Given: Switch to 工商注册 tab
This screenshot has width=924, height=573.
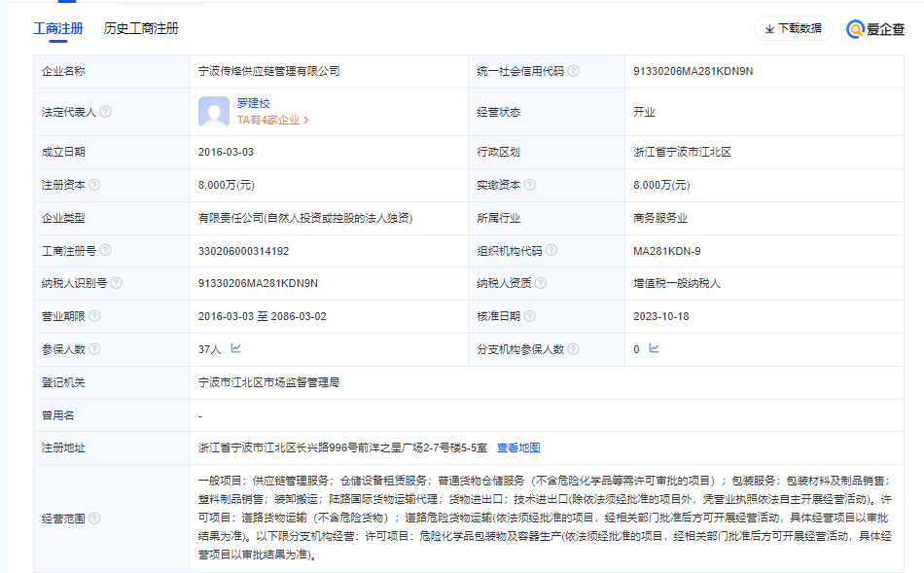Looking at the screenshot, I should [x=58, y=29].
